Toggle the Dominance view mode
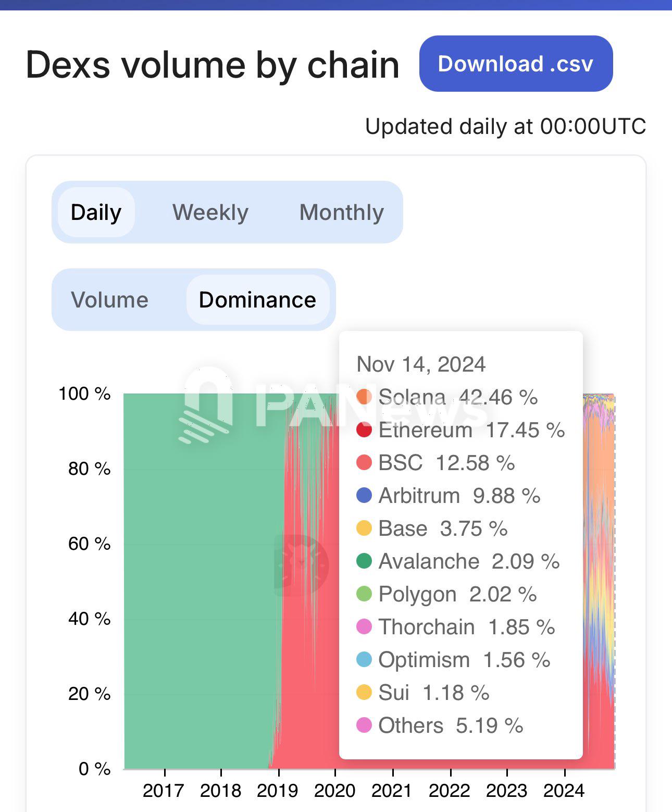The height and width of the screenshot is (812, 672). coord(257,300)
